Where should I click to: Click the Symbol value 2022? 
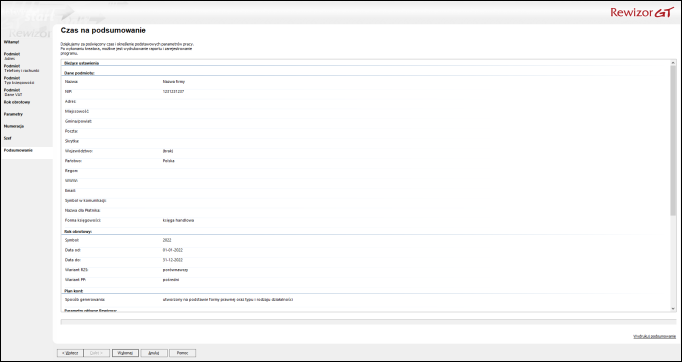(x=167, y=240)
